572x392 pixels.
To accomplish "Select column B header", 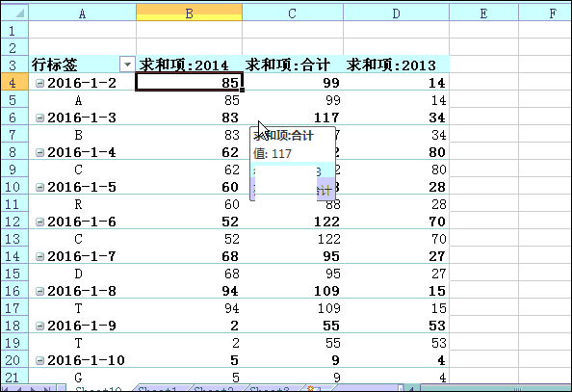I will (x=189, y=13).
